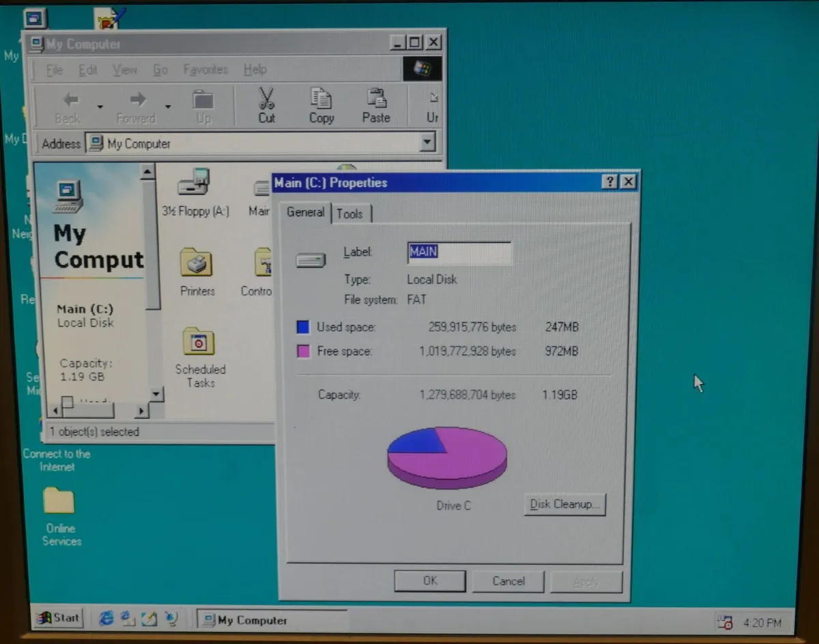The height and width of the screenshot is (644, 819).
Task: Switch to the Tools tab
Action: point(350,214)
